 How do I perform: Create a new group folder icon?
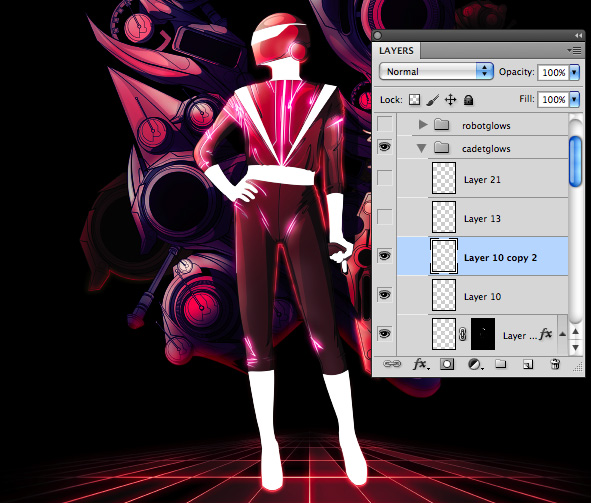[x=501, y=364]
